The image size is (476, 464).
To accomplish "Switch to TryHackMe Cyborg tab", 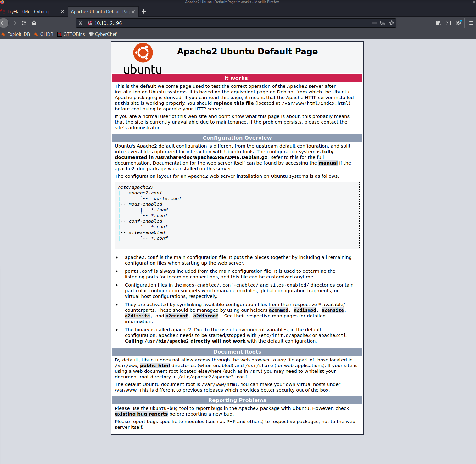I will click(28, 12).
